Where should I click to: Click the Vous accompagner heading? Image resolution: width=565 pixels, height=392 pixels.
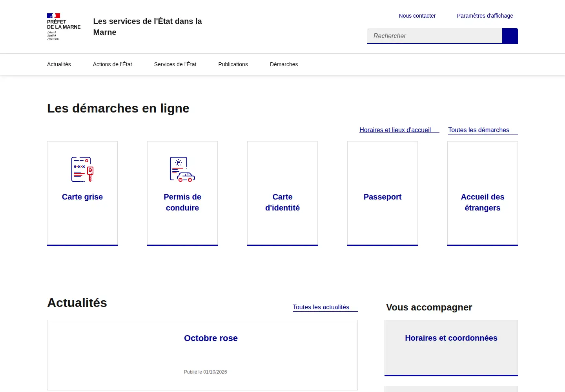429,307
